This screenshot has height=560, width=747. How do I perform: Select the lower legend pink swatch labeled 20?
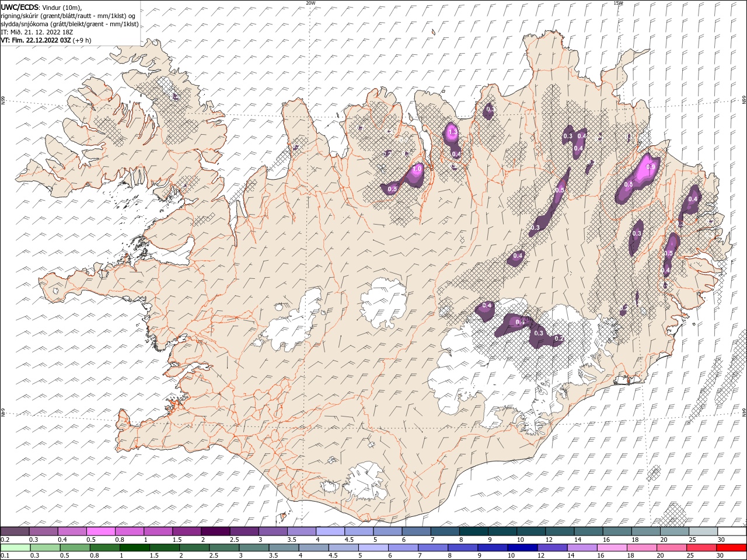point(671,548)
